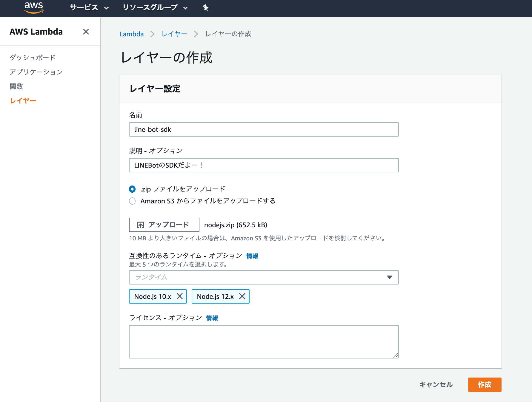
Task: Click the pin icon in top navigation bar
Action: click(x=206, y=8)
